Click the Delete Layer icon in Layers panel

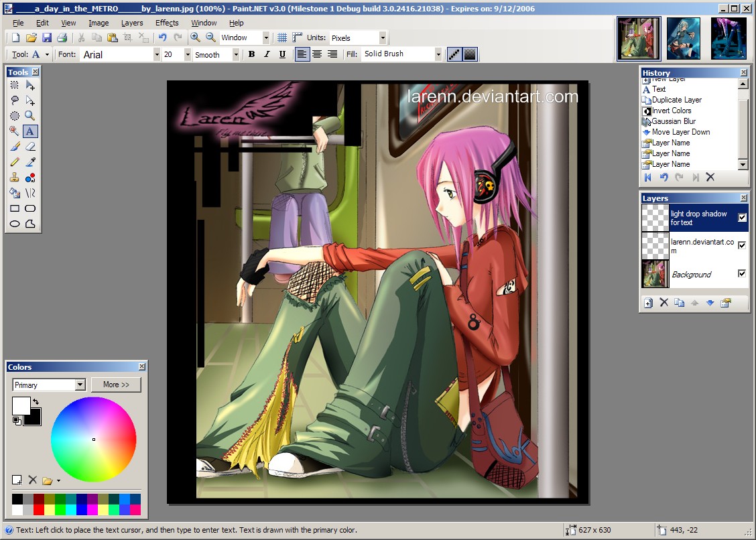click(x=664, y=303)
